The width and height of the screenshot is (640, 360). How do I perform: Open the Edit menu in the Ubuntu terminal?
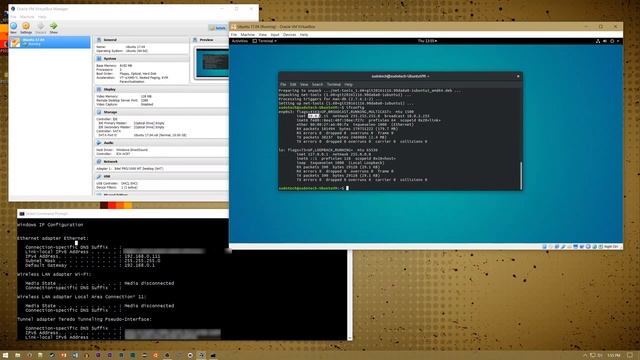point(293,84)
